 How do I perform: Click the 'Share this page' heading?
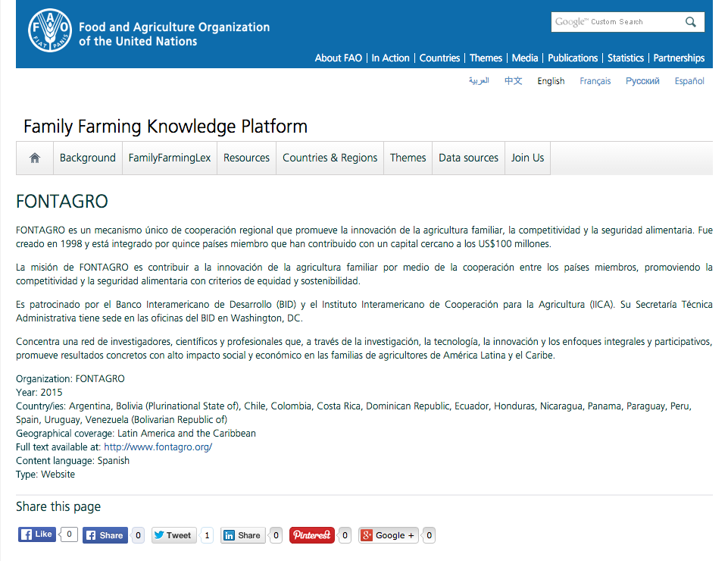point(58,506)
